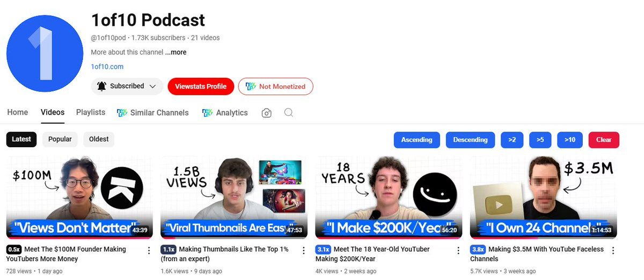Visit the 1of10.com link

[x=107, y=67]
